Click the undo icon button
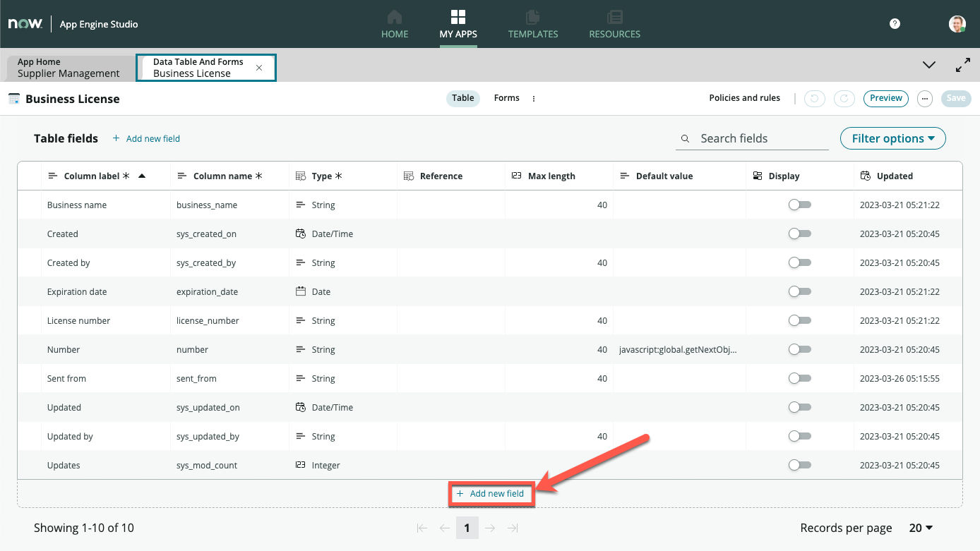 (x=815, y=99)
